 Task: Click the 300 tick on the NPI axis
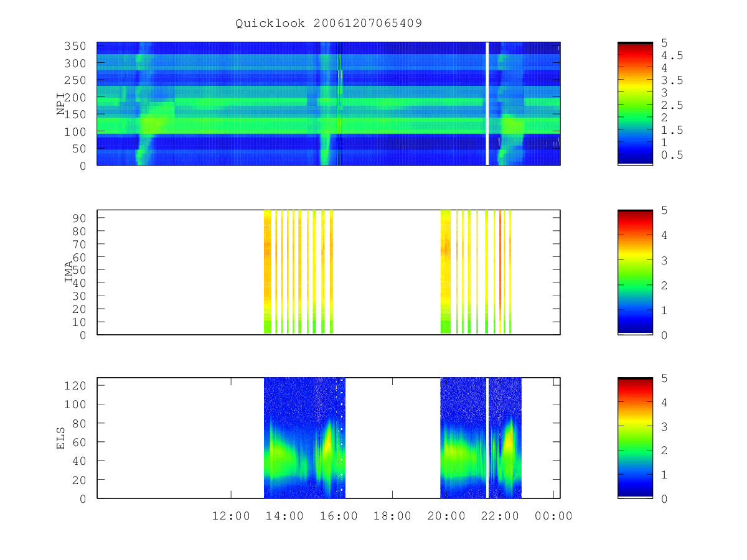tap(77, 63)
